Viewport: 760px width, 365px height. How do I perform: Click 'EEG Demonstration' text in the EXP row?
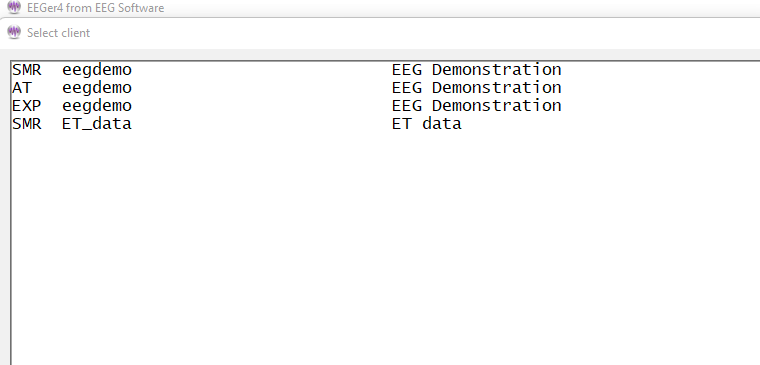tap(476, 106)
